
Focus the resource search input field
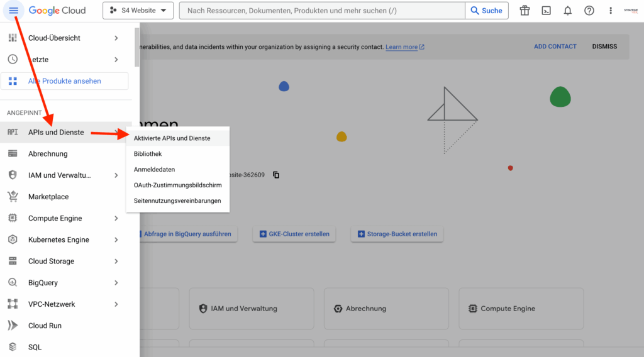point(323,11)
